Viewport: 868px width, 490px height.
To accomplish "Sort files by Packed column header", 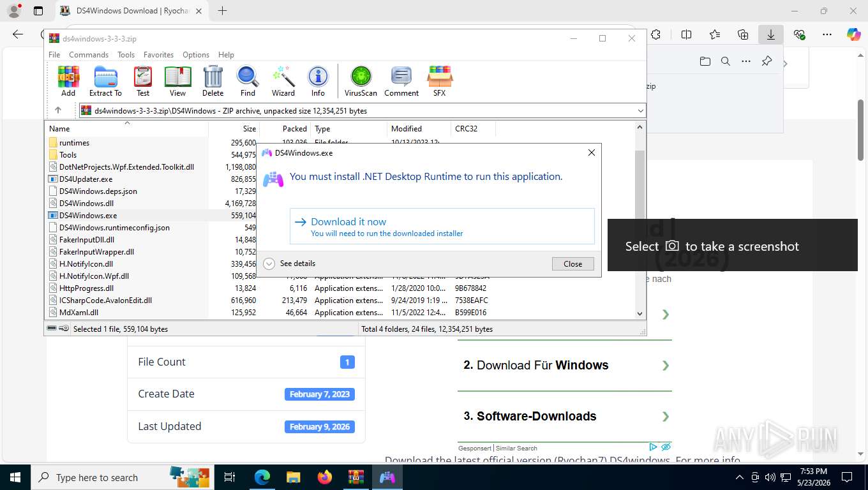I will point(285,129).
